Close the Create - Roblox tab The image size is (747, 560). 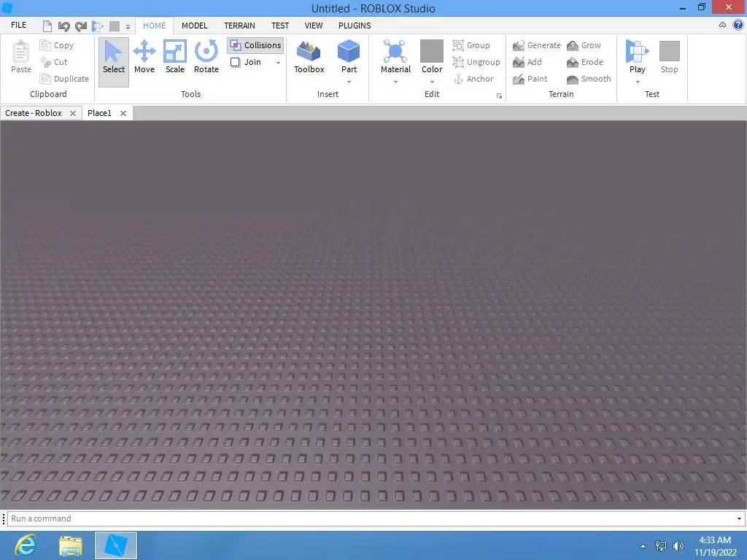pyautogui.click(x=73, y=113)
